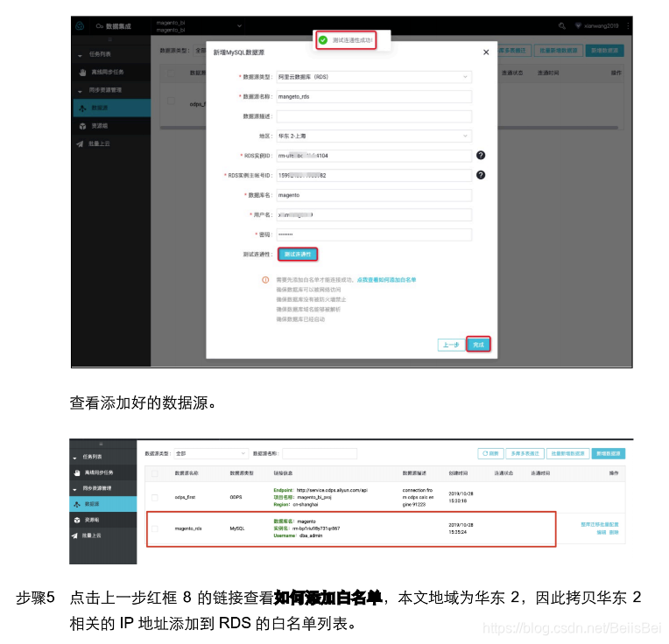Click the http://service.odps.aliyun.com/api endpoint text
Image resolution: width=669 pixels, height=644 pixels.
click(332, 490)
